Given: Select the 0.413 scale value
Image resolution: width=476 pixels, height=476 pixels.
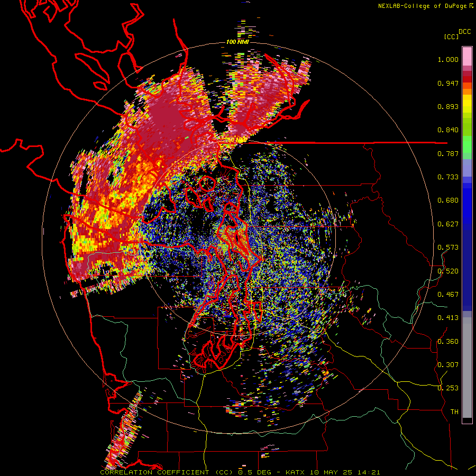Looking at the screenshot, I should coord(448,318).
